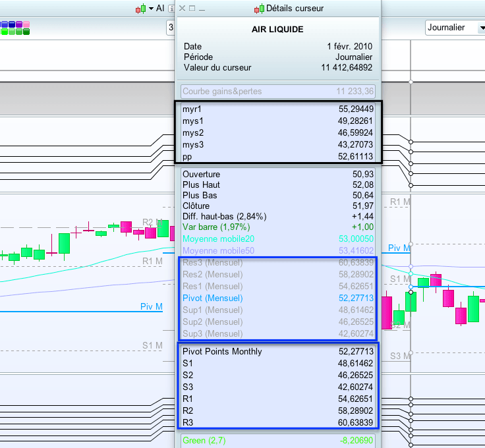The width and height of the screenshot is (485, 448).
Task: Click the Sup1 (Mensuel) row
Action: (x=278, y=310)
